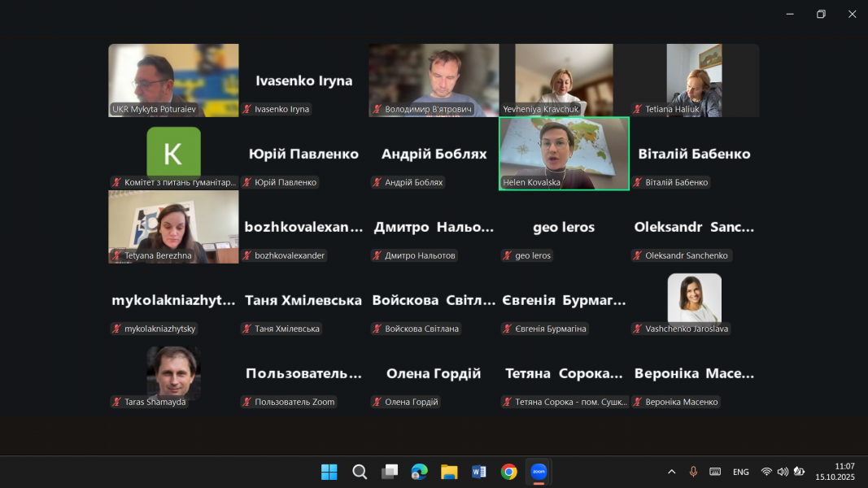Screen dimensions: 868x488
Task: Launch Microsoft Edge from the taskbar
Action: [420, 472]
